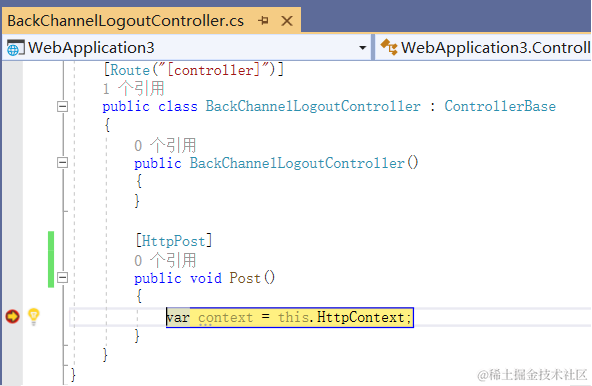Show the '1 个引用' CodeLens references
The image size is (592, 386).
(x=133, y=89)
